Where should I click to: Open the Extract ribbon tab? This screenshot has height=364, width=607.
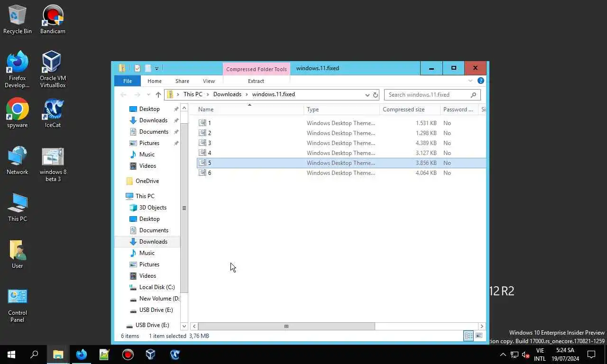point(256,81)
